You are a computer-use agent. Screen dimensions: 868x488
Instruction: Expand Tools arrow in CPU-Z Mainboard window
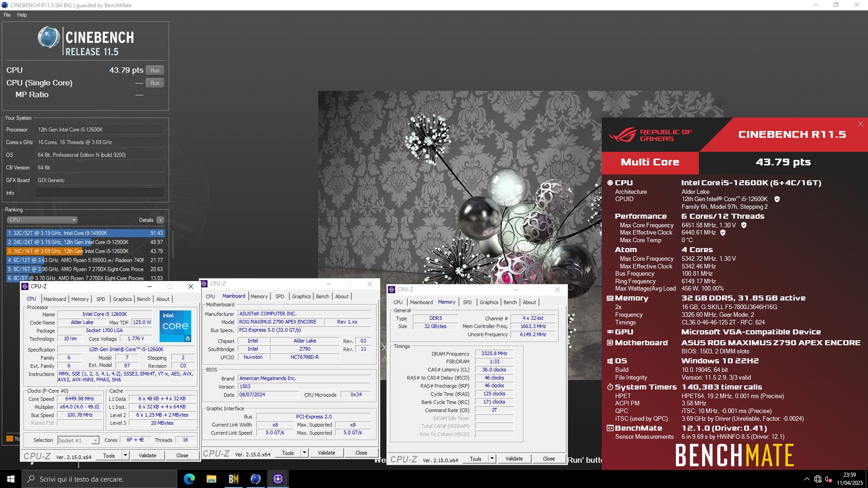(x=304, y=453)
